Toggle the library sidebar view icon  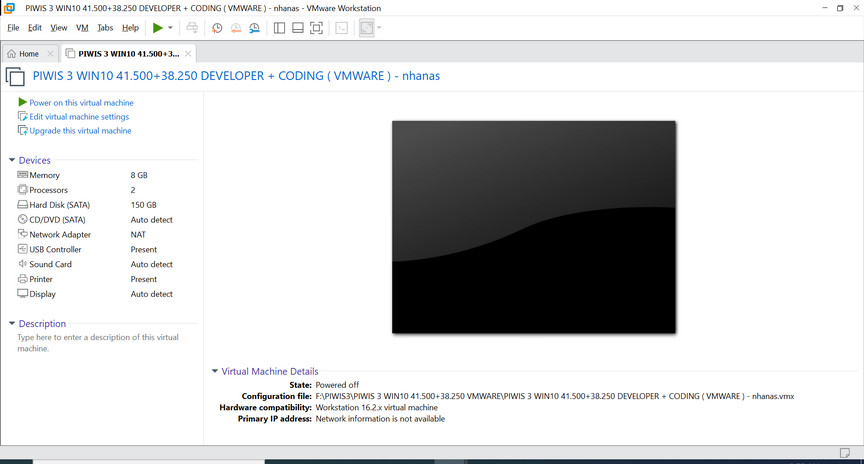pos(279,28)
